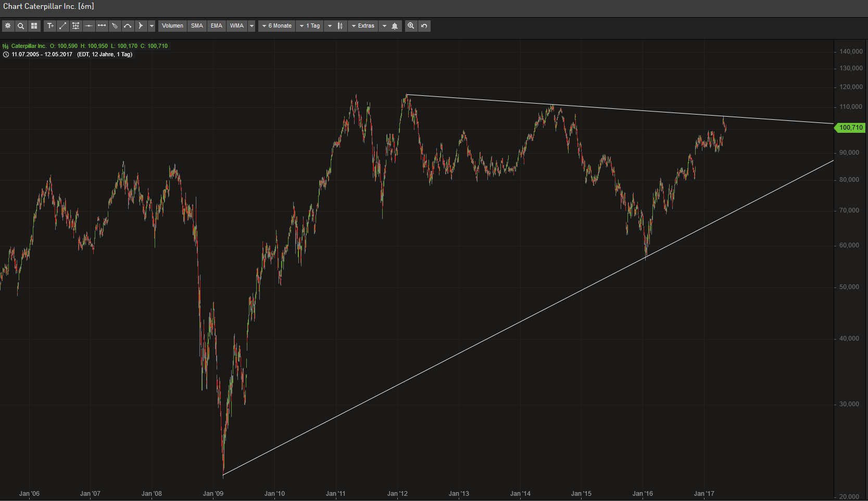Click the WMA indicator button

tap(237, 26)
